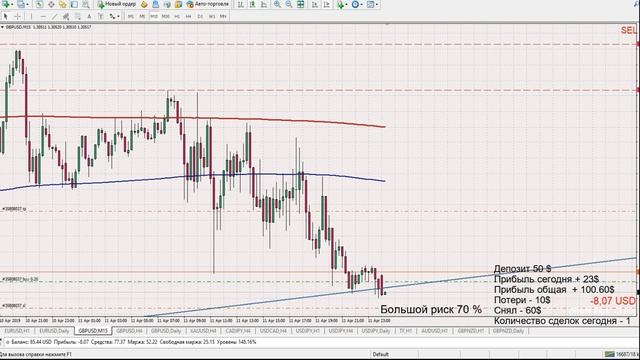Switch timeframe to M5
Viewport: 640px width, 360px height.
(142, 16)
